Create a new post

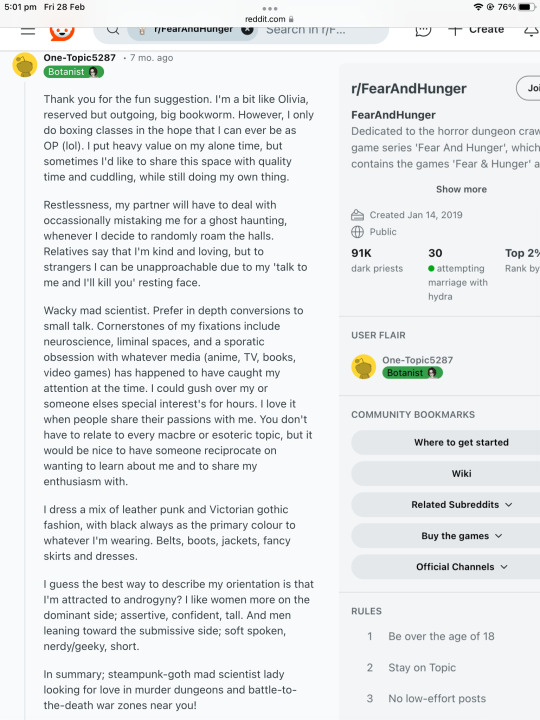(x=476, y=30)
